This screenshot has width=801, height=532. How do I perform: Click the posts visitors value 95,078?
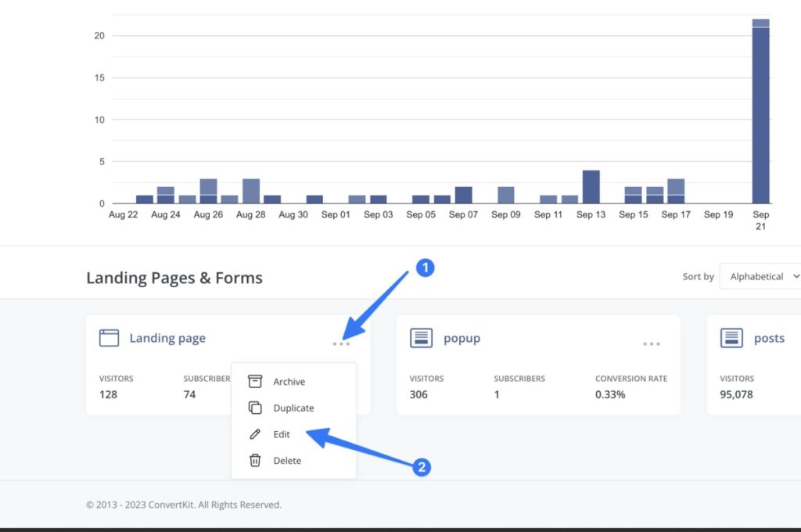tap(736, 394)
